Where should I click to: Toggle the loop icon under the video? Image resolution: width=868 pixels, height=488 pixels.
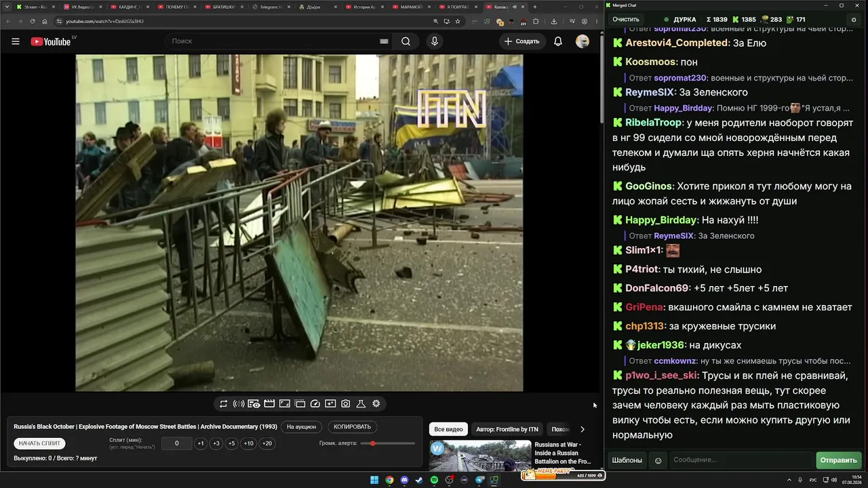(x=223, y=404)
